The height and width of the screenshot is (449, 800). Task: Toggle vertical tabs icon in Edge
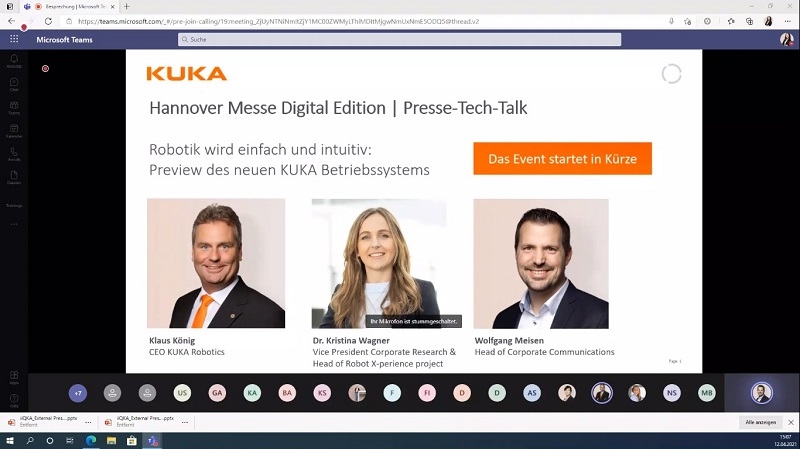pyautogui.click(x=9, y=7)
